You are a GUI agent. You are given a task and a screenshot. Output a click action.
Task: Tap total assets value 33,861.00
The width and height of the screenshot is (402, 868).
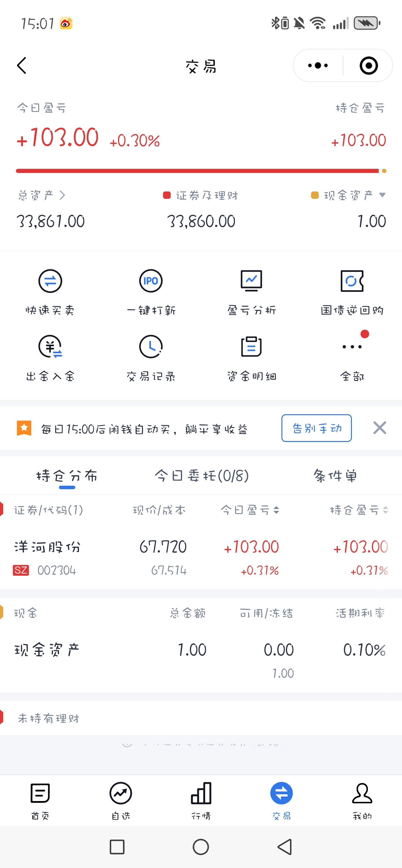(50, 221)
